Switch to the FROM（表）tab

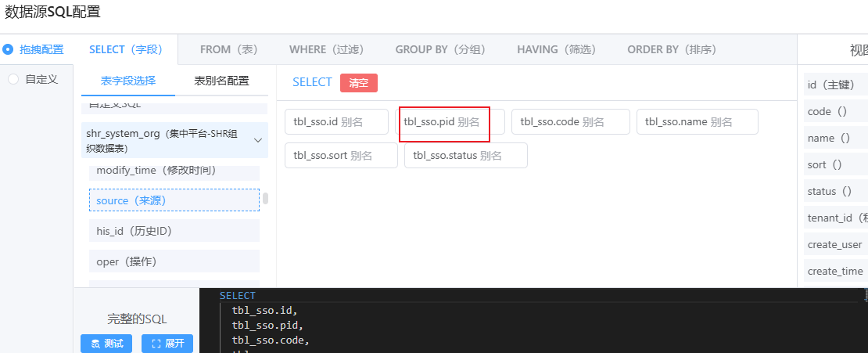tap(228, 49)
